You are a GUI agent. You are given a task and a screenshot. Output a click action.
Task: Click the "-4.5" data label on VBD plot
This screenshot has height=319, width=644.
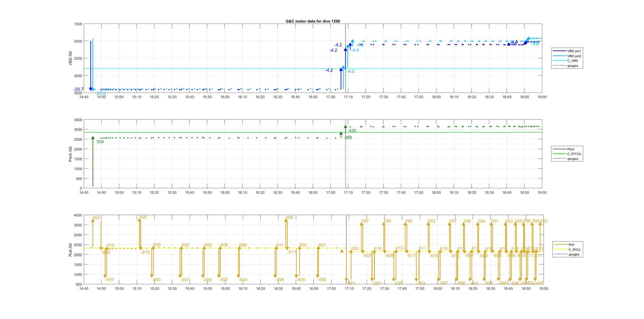[x=351, y=71]
